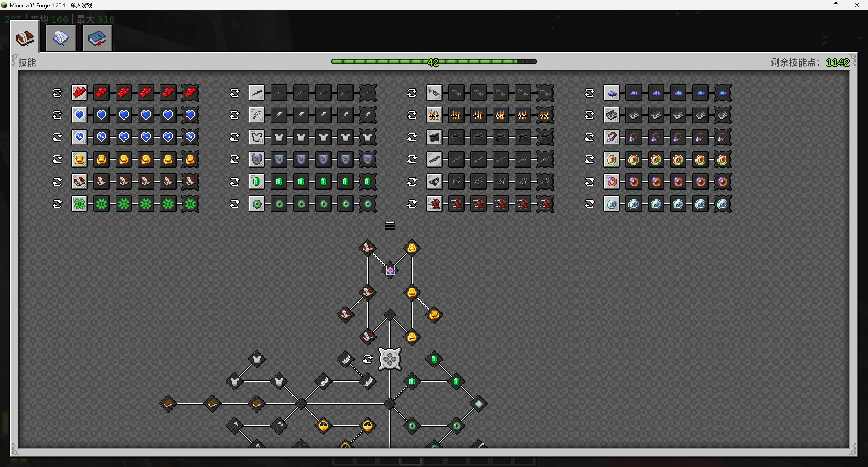Select the highlighted amethyst necklace skill icon
Screen dimensions: 868x467
coord(612,137)
